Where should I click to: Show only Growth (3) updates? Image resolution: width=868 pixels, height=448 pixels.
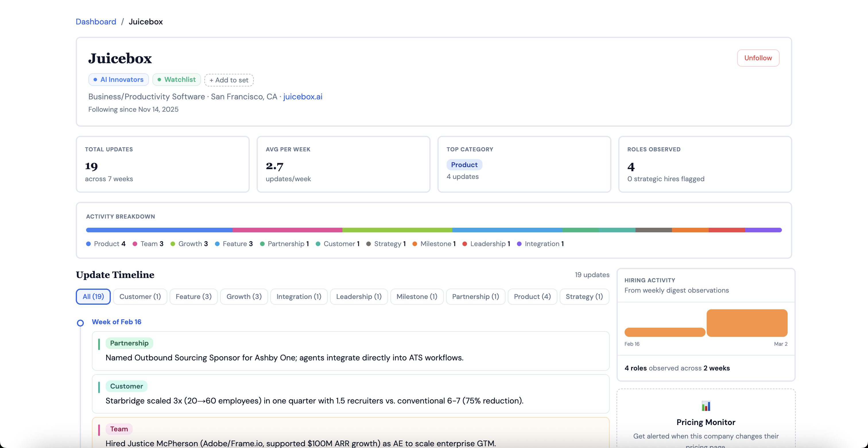pos(244,296)
